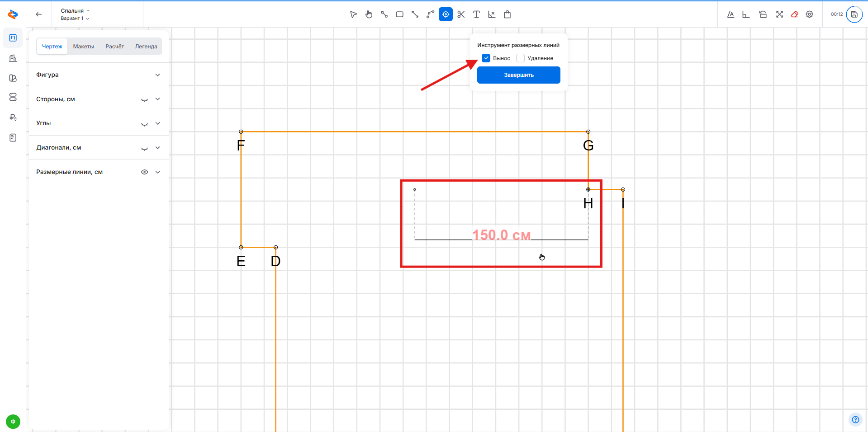This screenshot has width=868, height=432.
Task: Open the Спальня project dropdown
Action: pyautogui.click(x=75, y=11)
